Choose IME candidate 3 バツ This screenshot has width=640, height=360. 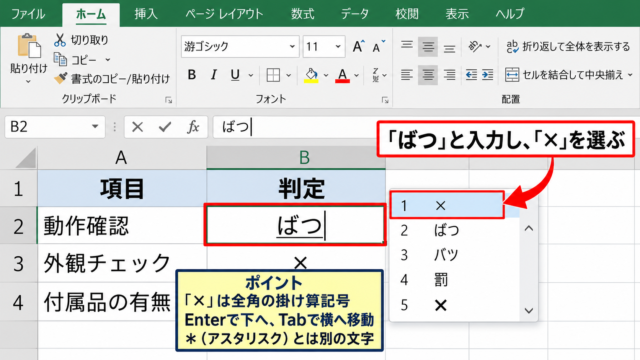[455, 255]
